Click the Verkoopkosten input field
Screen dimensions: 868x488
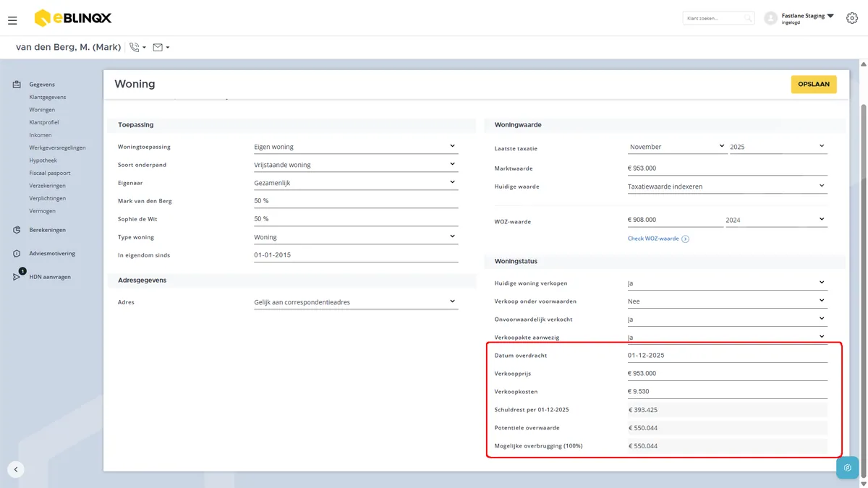728,392
